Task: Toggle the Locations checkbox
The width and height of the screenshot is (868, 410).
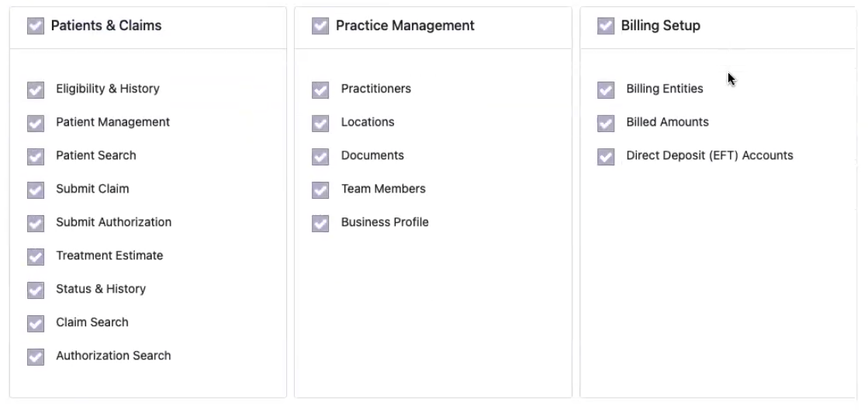Action: (x=320, y=123)
